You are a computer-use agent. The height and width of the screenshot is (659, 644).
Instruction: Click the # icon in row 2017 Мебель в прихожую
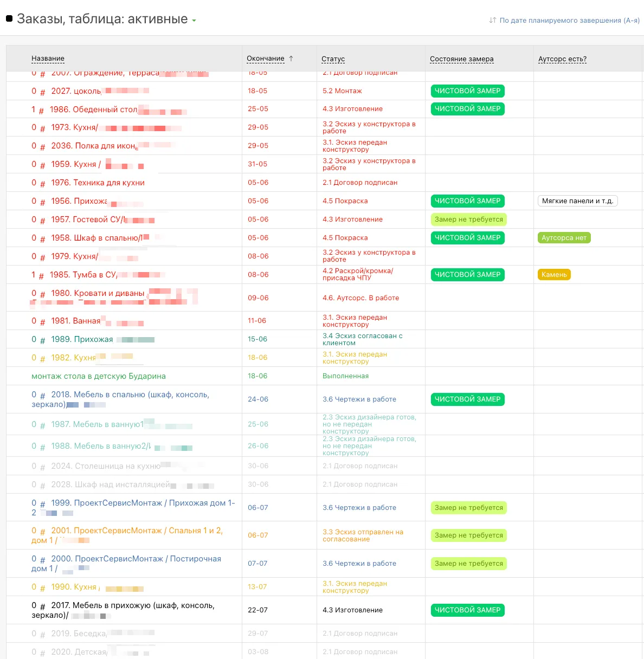[42, 606]
